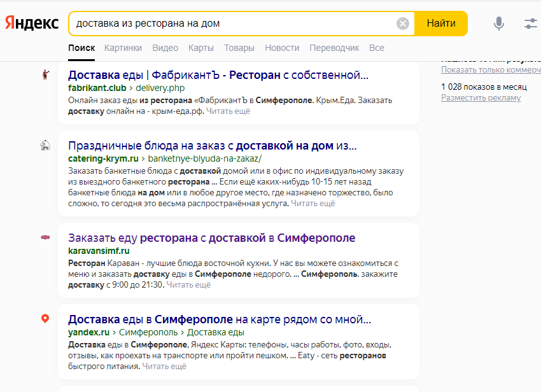Image resolution: width=541 pixels, height=392 pixels.
Task: Activate voice search microphone icon
Action: click(x=499, y=24)
